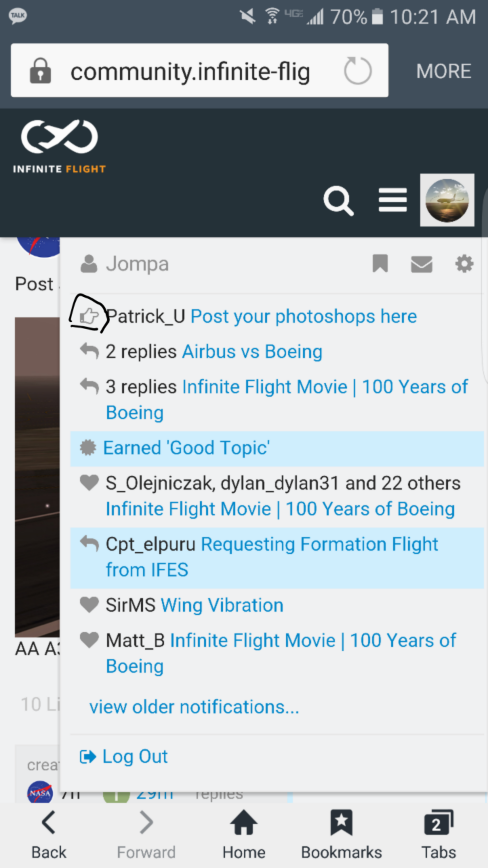Open the Airbus vs Boeing replies
This screenshot has width=488, height=868.
pos(252,352)
